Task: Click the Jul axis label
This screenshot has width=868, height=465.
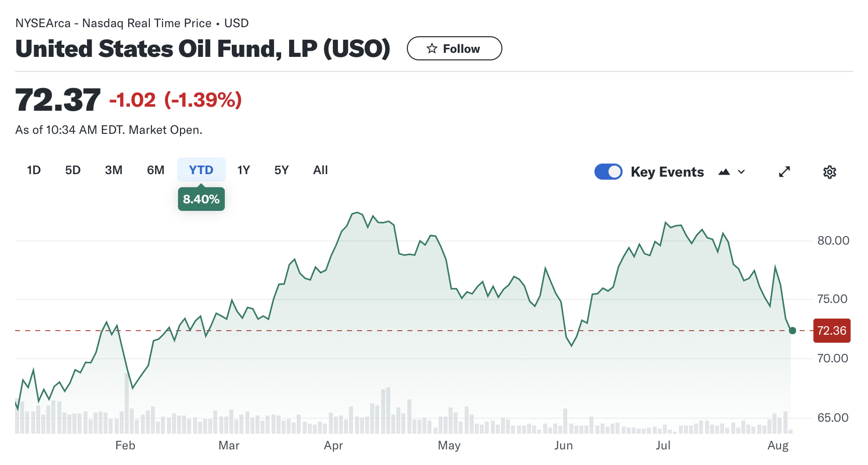Action: pyautogui.click(x=663, y=445)
